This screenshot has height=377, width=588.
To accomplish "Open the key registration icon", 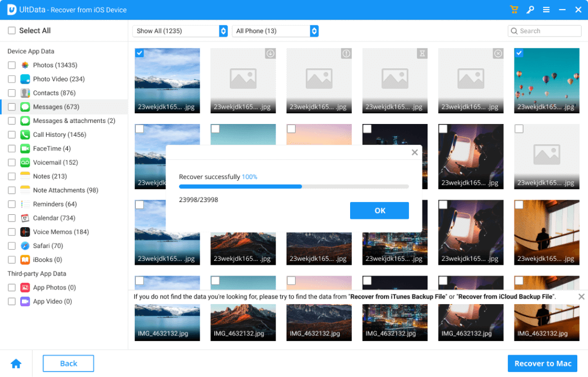I will point(530,10).
